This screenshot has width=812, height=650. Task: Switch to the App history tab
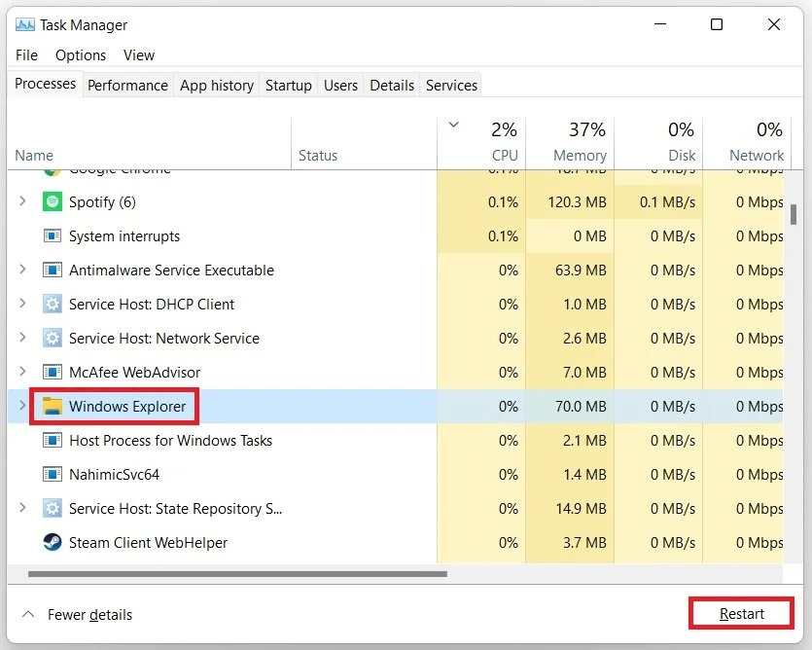click(x=217, y=86)
